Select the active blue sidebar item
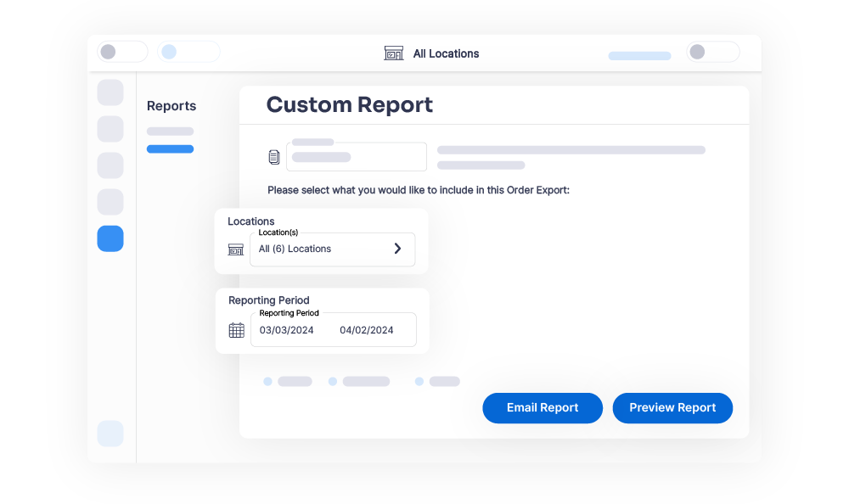Screen dimensions: 849x504 tap(110, 238)
